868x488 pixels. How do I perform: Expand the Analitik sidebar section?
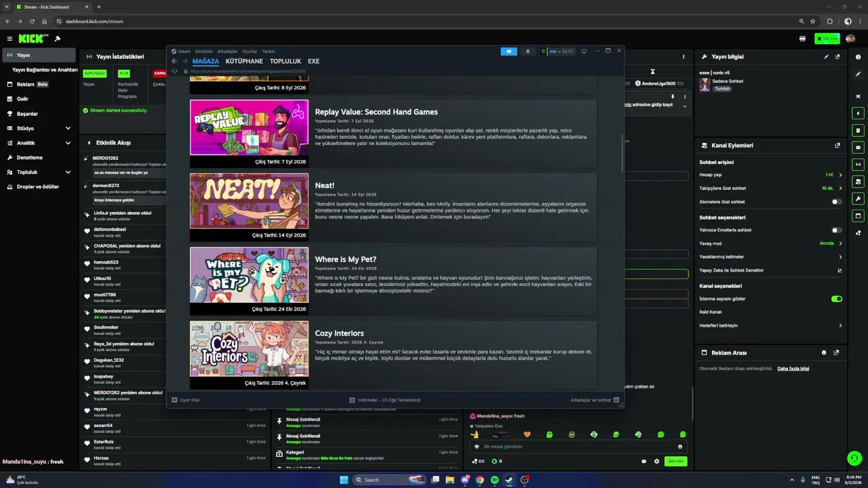(68, 143)
